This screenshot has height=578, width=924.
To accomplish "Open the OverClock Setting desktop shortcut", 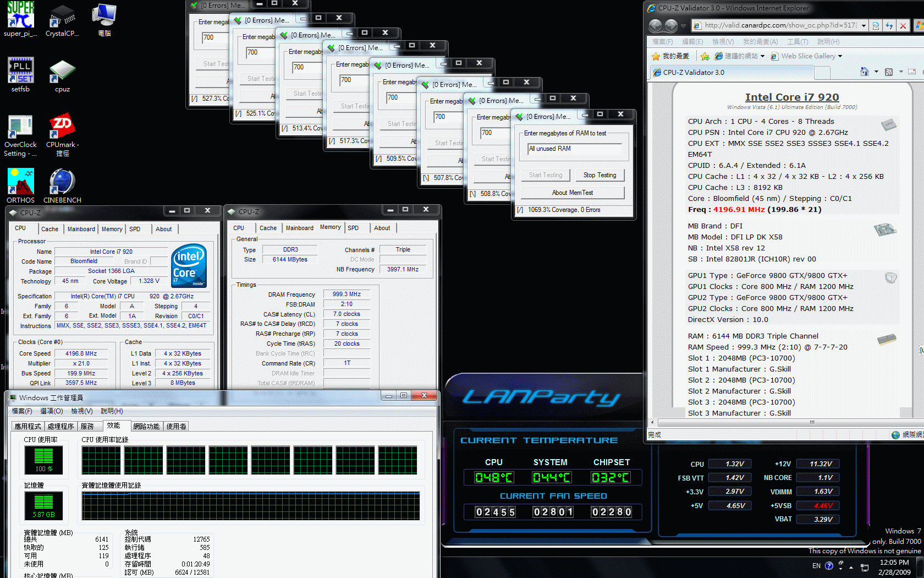I will point(20,136).
